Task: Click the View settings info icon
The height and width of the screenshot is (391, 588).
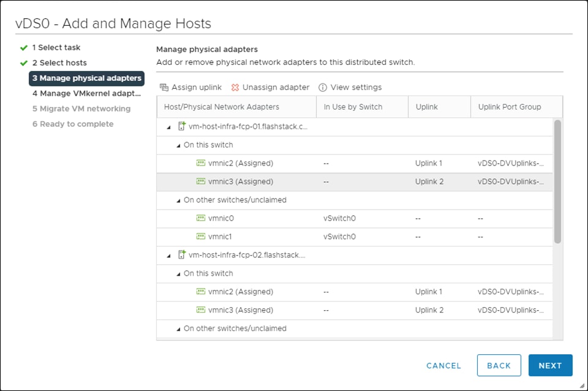Action: [x=323, y=88]
